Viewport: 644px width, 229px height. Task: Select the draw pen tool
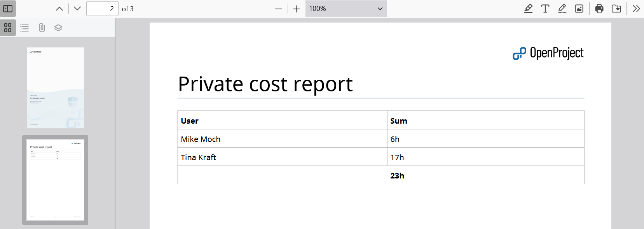[x=562, y=9]
